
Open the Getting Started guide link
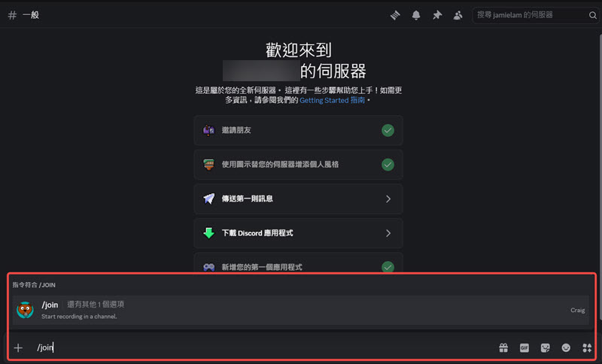(x=332, y=100)
